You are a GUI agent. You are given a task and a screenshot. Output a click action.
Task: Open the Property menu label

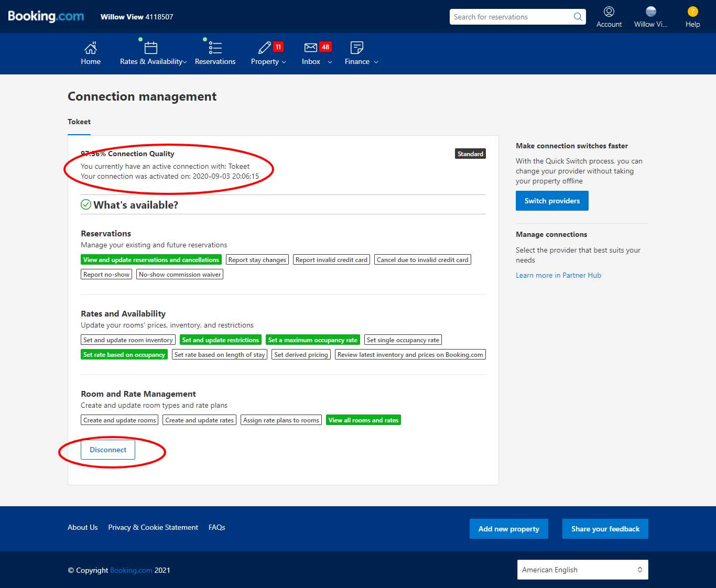(x=265, y=61)
